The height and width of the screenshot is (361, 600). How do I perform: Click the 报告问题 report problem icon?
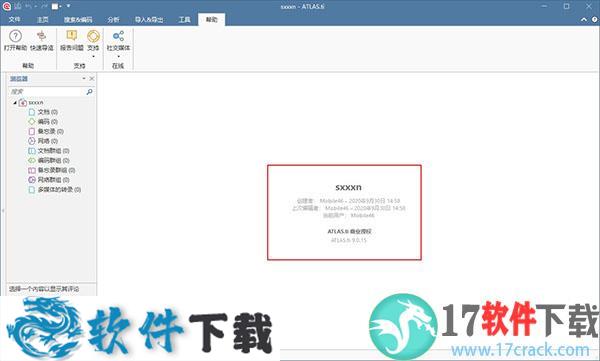(x=72, y=36)
